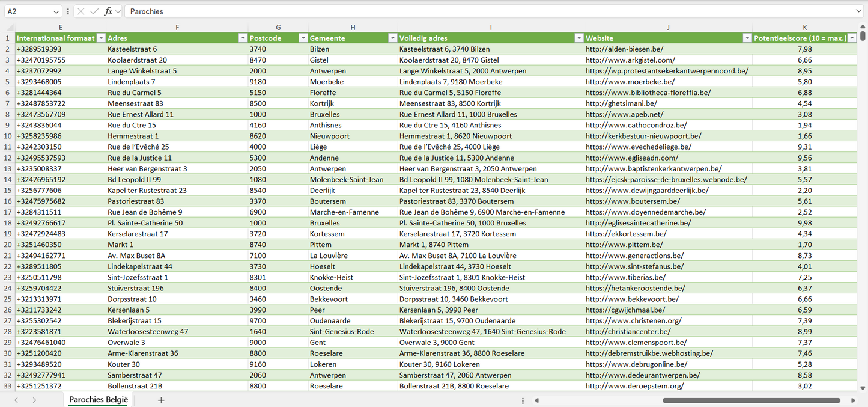Click the Select All corner triangle

click(x=10, y=28)
